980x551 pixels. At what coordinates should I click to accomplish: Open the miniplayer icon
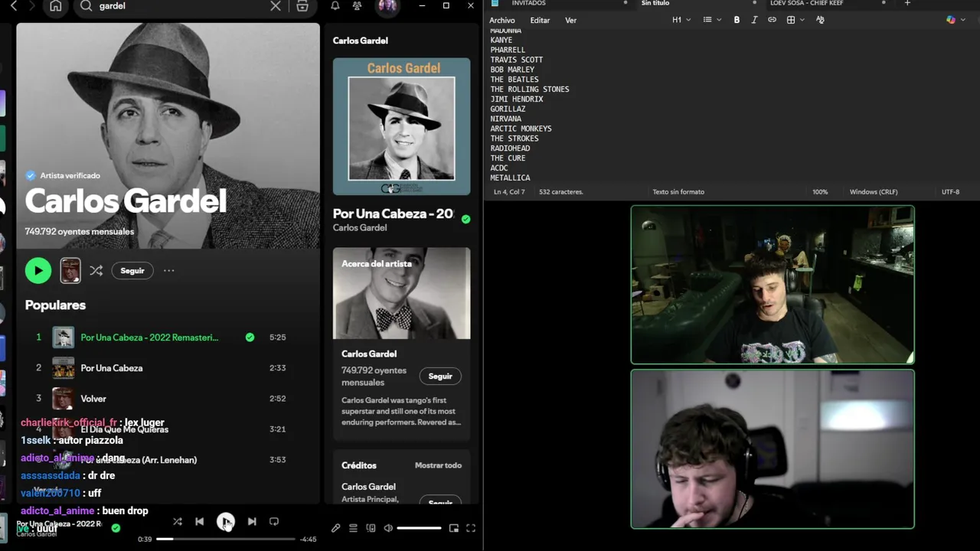click(x=453, y=528)
